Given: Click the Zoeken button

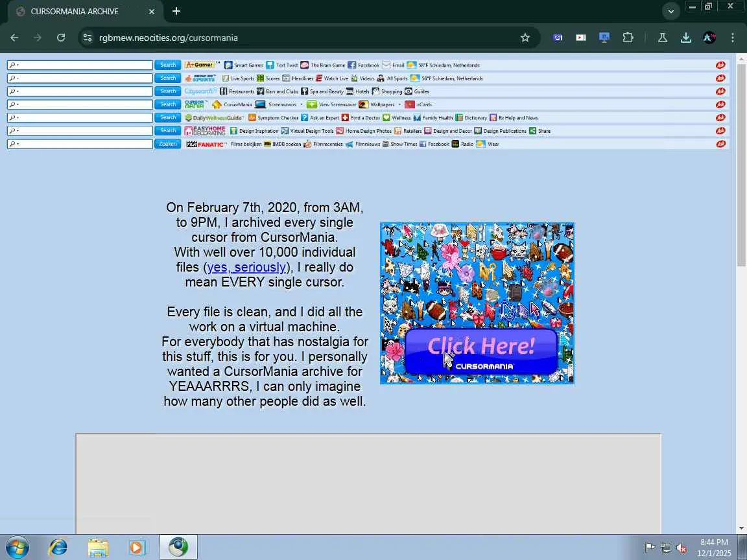Looking at the screenshot, I should tap(168, 144).
